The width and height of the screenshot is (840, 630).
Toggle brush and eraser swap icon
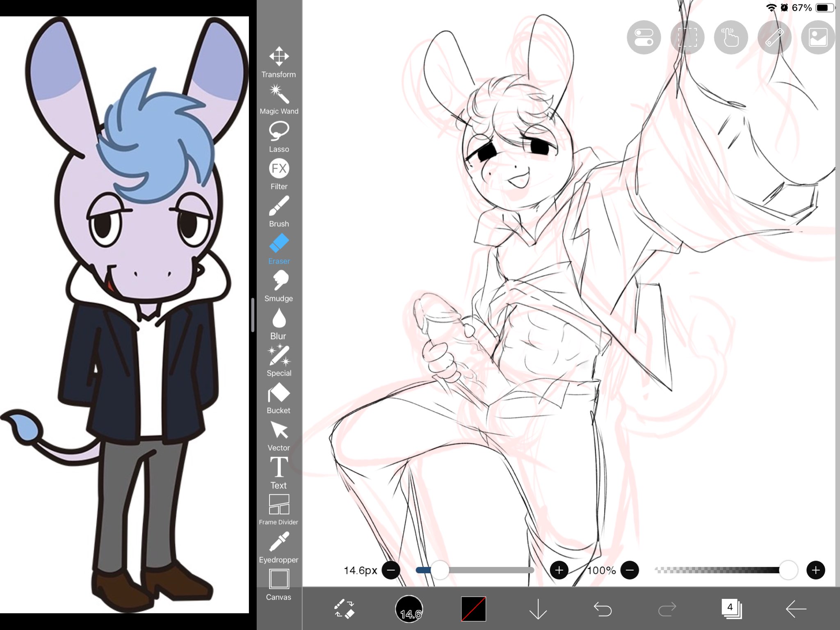point(344,609)
